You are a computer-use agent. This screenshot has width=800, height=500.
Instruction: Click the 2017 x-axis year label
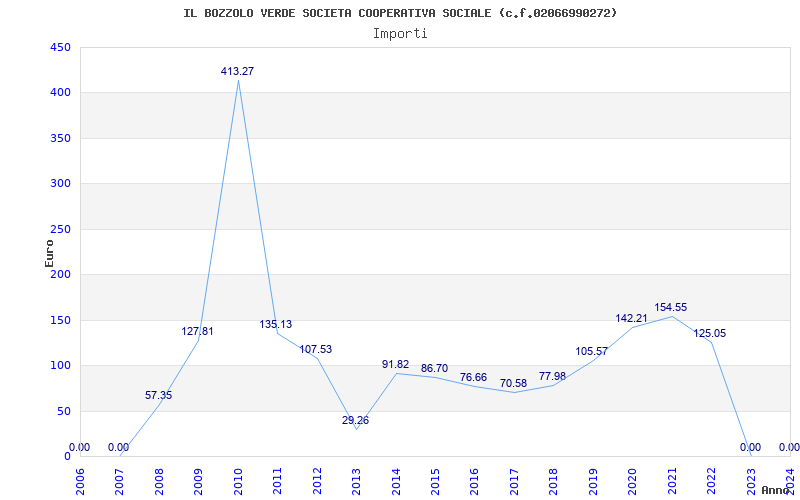pos(514,481)
